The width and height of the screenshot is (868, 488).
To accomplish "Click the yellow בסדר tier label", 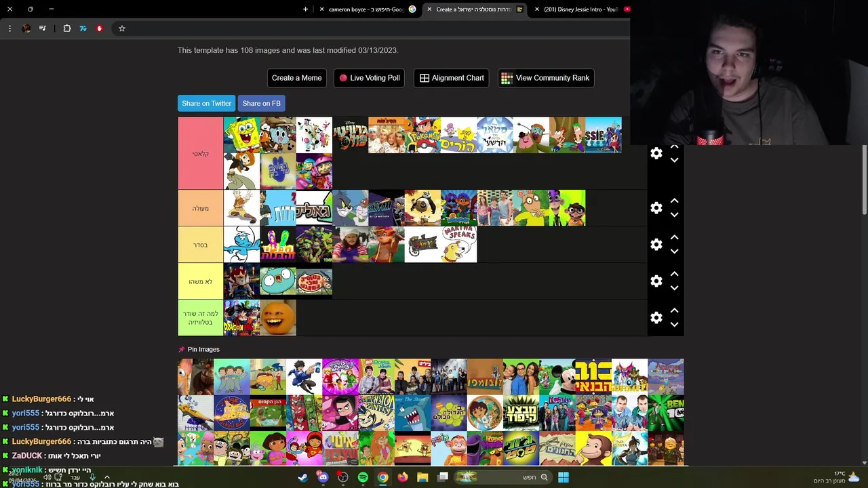I will coord(201,245).
